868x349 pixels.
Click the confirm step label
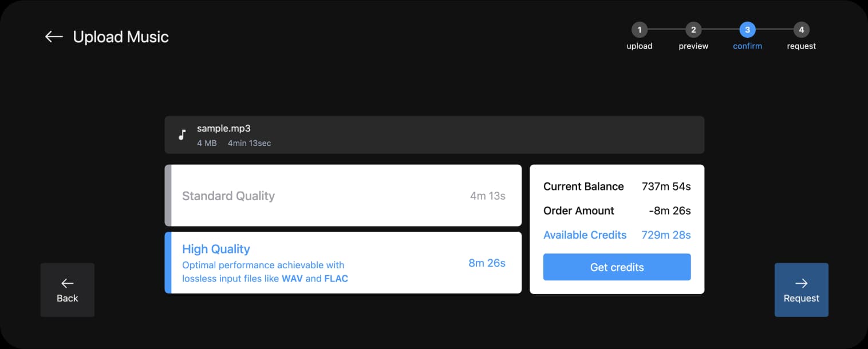point(747,46)
